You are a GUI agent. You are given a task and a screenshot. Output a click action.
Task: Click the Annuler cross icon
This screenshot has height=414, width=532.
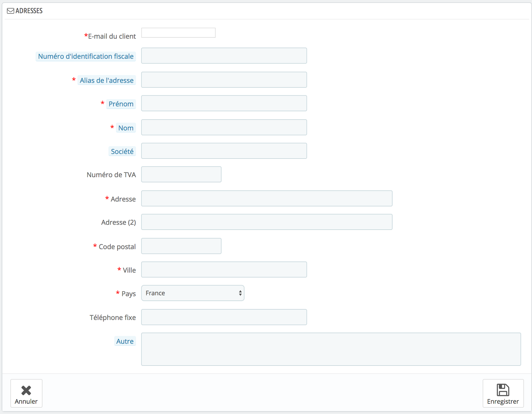click(26, 390)
